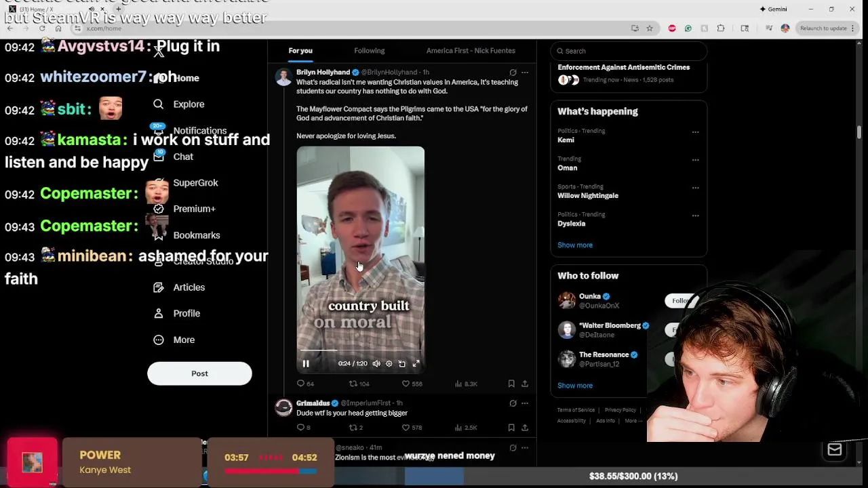Viewport: 868px width, 488px height.
Task: Bookmark Brilyn Hollyhand's post
Action: tap(511, 384)
